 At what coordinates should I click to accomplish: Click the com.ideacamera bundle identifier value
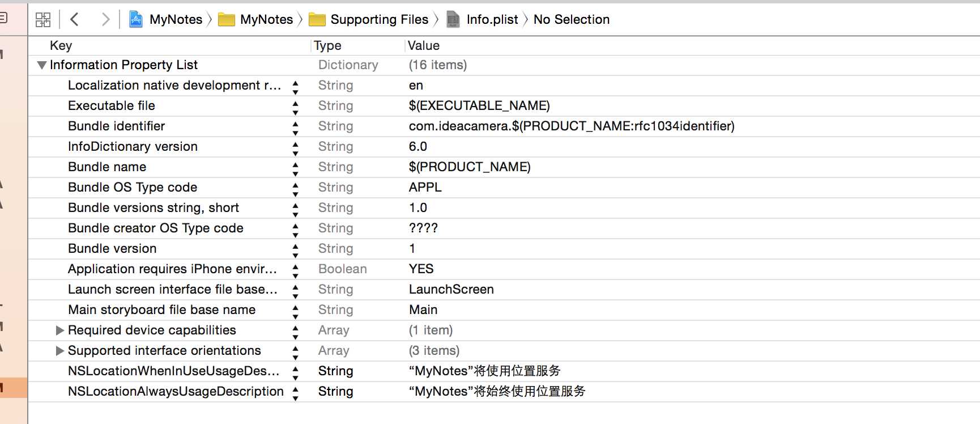572,126
